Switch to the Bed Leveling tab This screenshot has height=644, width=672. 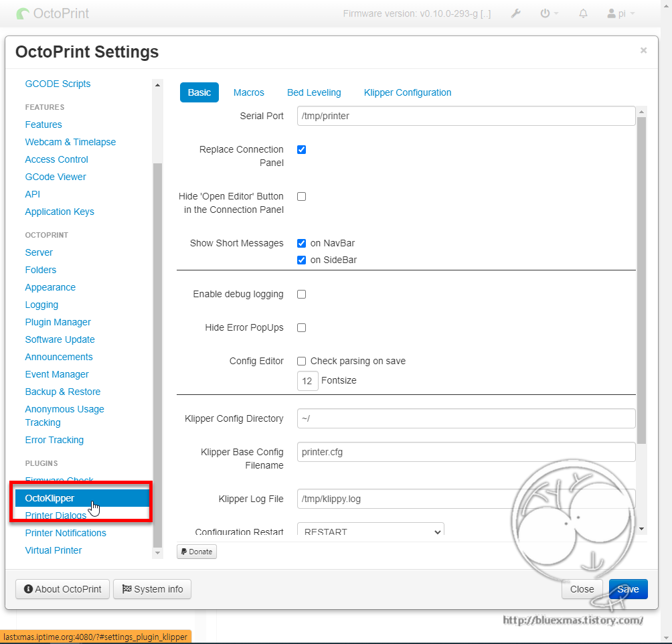[314, 92]
